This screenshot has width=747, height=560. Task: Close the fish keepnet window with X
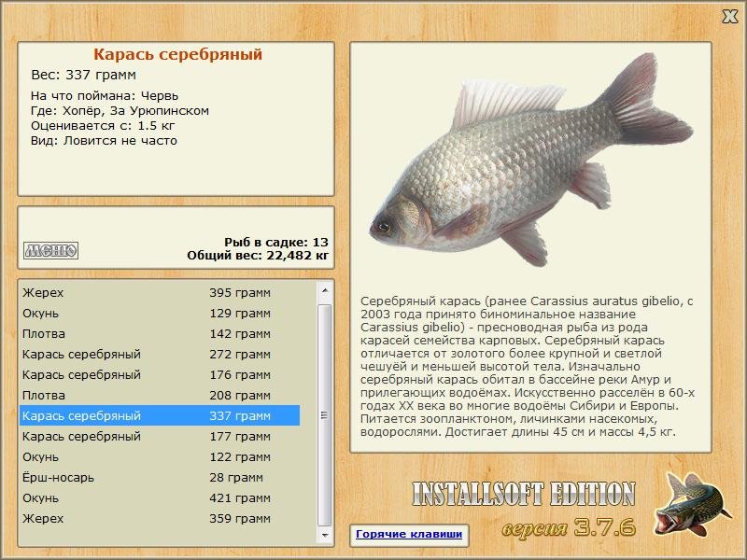tap(729, 17)
